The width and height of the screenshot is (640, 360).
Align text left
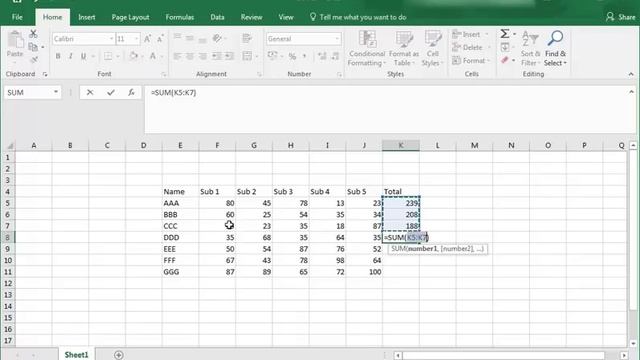pos(177,56)
